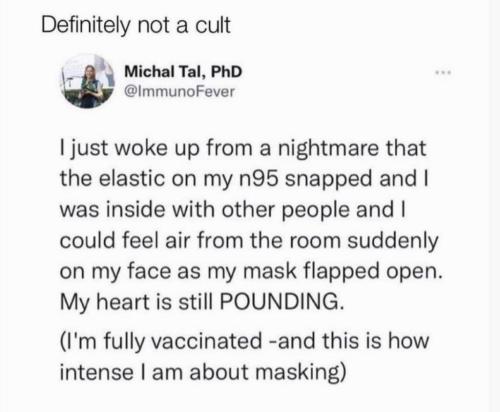Click the "My heart is still" text
500x412 pixels.
point(137,303)
